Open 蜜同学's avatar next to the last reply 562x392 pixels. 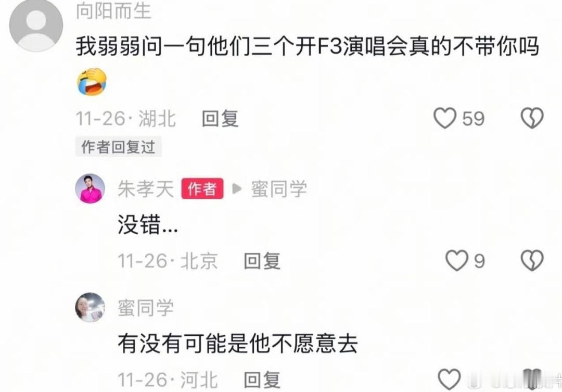[x=90, y=307]
